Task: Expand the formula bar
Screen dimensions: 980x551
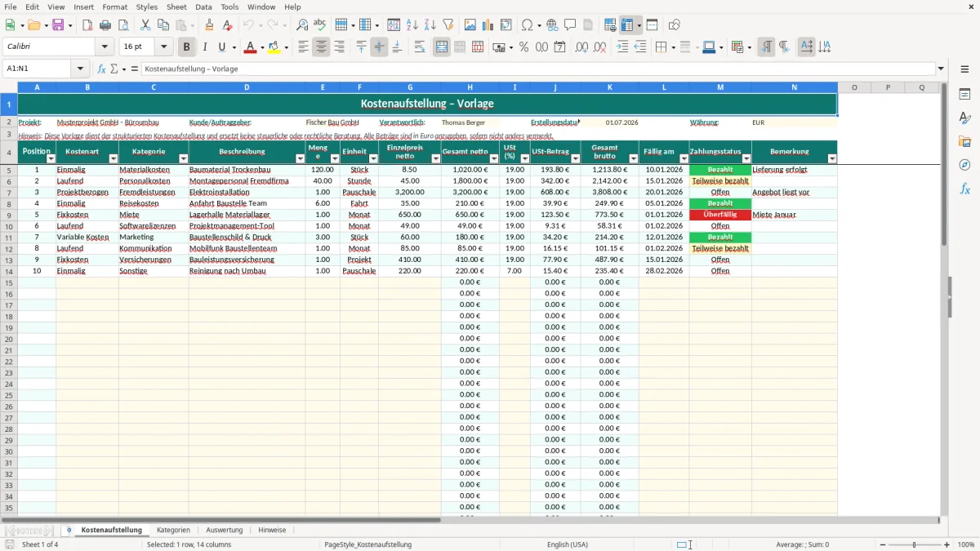Action: 942,69
